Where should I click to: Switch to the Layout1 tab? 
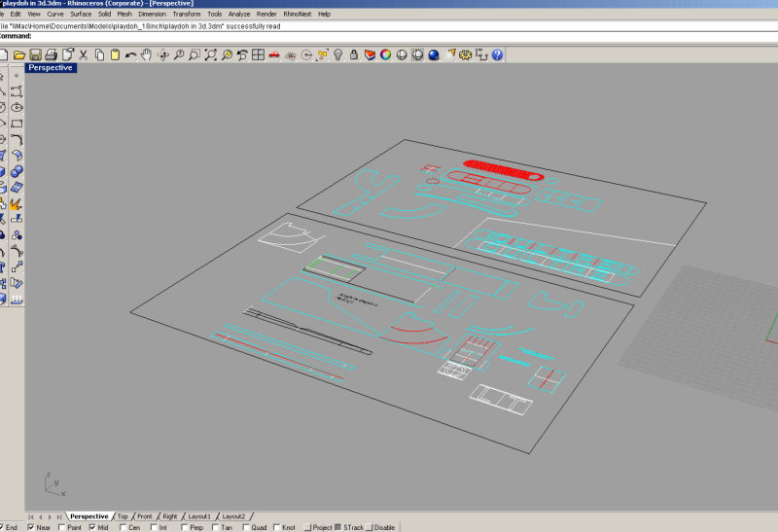[x=199, y=516]
